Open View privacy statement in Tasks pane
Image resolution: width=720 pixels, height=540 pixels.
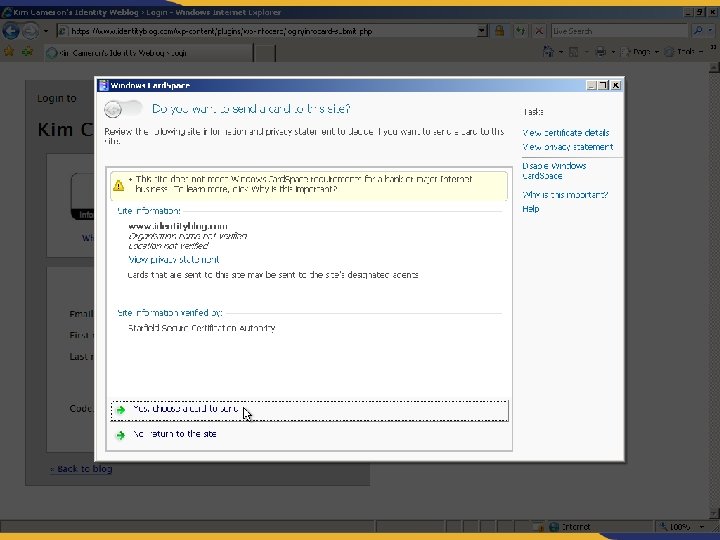tap(568, 147)
